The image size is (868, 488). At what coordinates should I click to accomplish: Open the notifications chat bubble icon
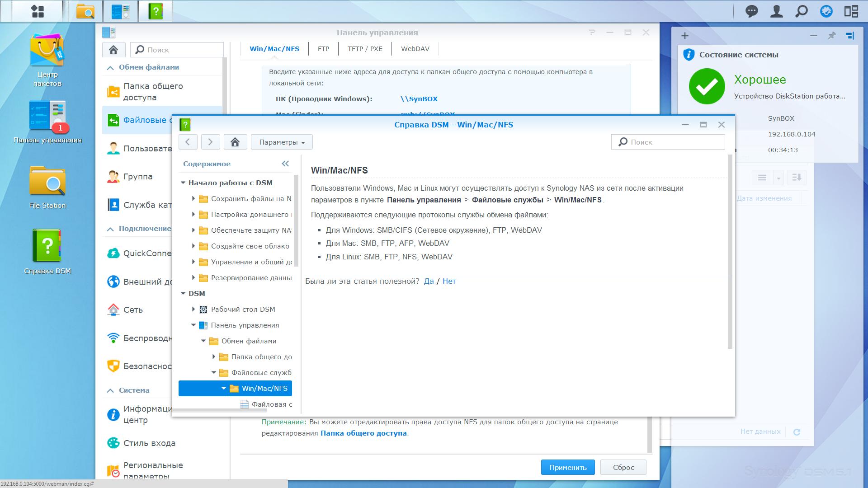751,11
